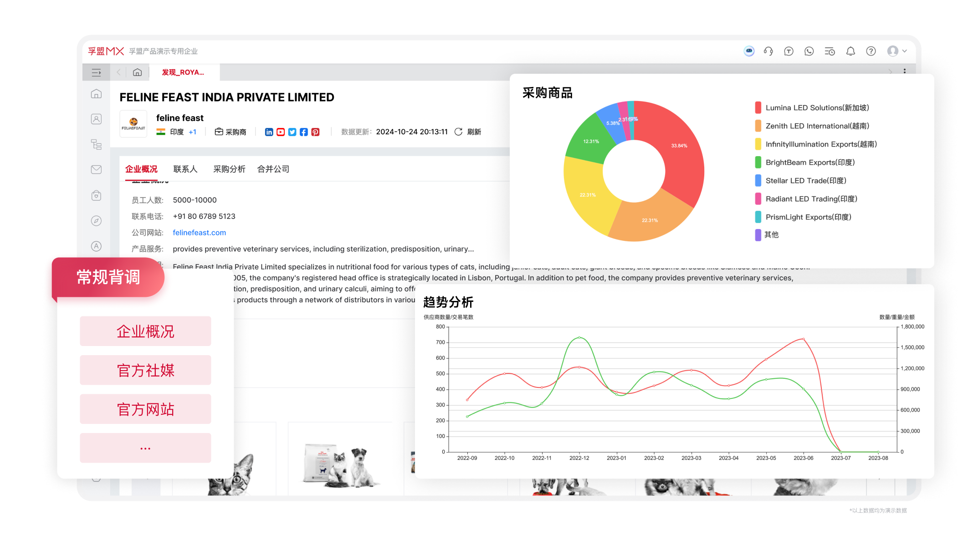Open the felinefeast.com website link
Screen dimensions: 968x560
(199, 233)
